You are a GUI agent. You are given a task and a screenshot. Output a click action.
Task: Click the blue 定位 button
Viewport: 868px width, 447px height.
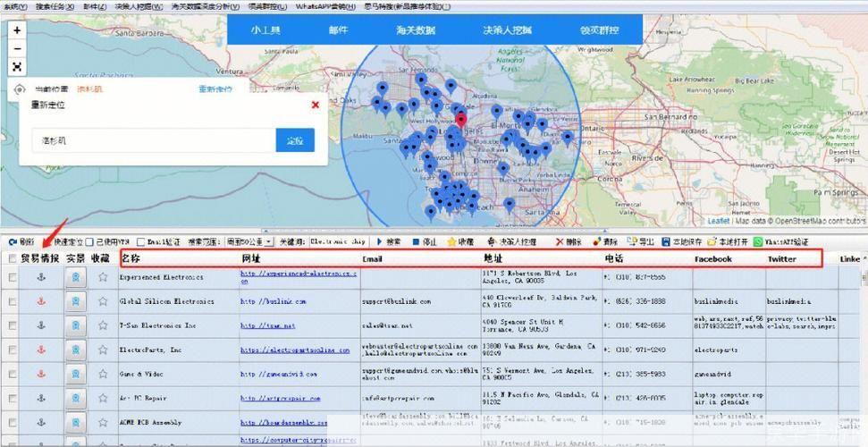point(295,140)
